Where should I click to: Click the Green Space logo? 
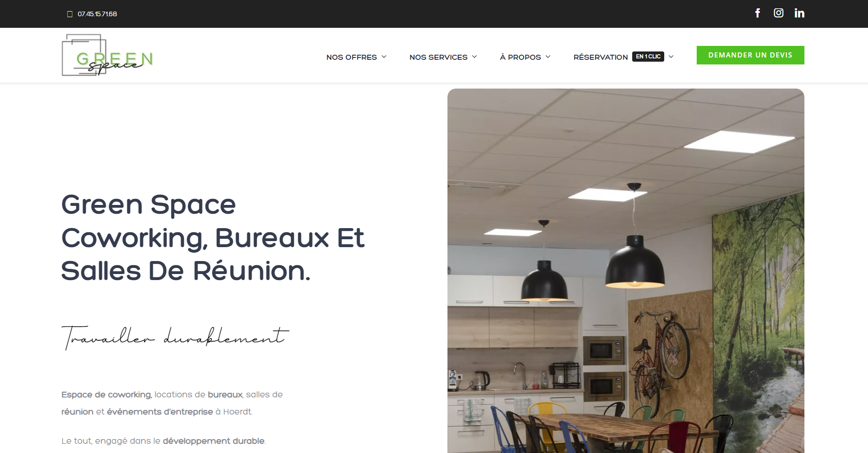pos(107,55)
